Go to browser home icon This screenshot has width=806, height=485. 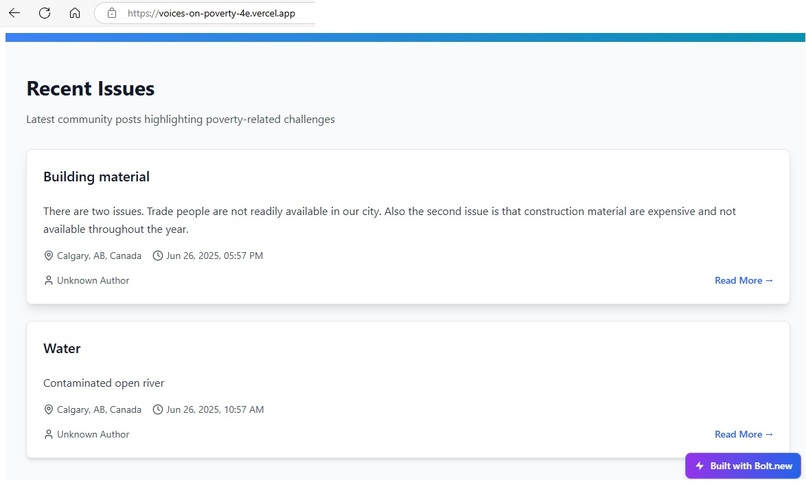pos(75,13)
